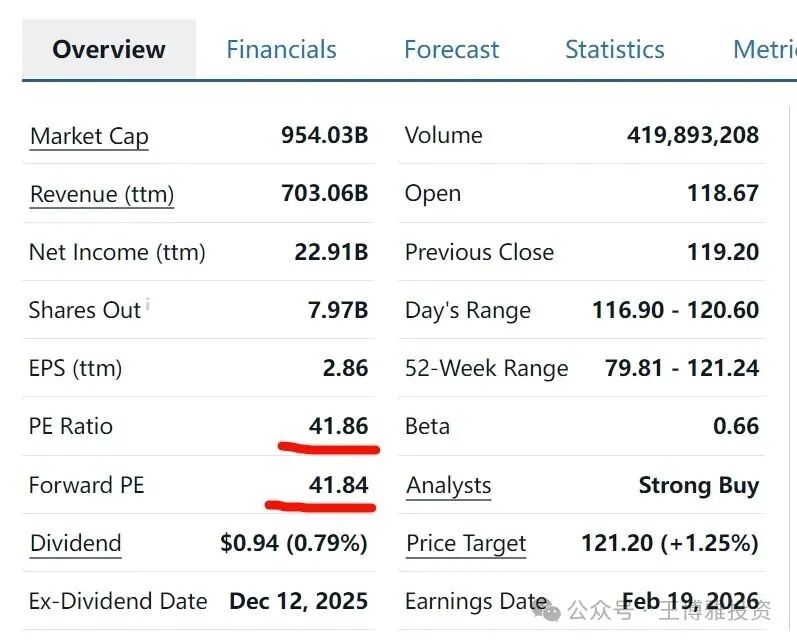Go to the Metrics tab
This screenshot has height=642, width=797.
pyautogui.click(x=763, y=50)
